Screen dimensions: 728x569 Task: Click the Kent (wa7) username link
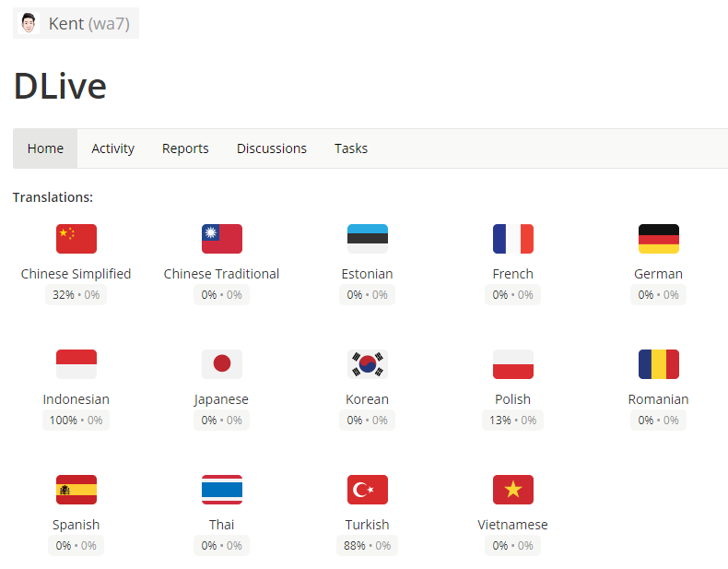point(89,23)
